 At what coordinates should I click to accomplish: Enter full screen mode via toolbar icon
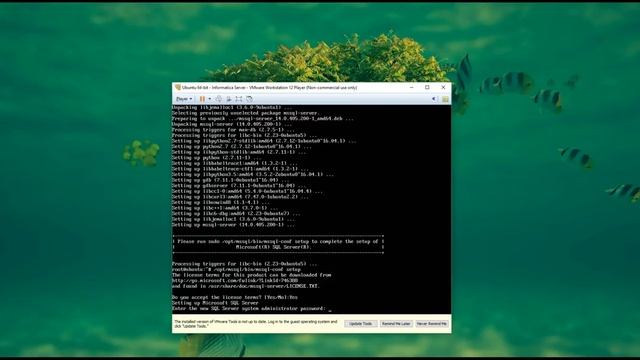(239, 99)
